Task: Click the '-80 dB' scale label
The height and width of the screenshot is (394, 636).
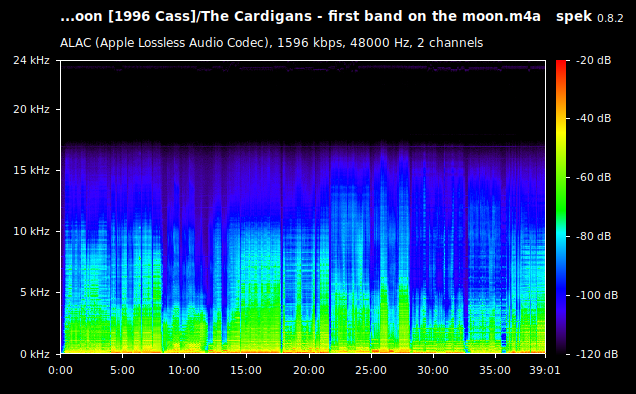Action: pos(593,236)
